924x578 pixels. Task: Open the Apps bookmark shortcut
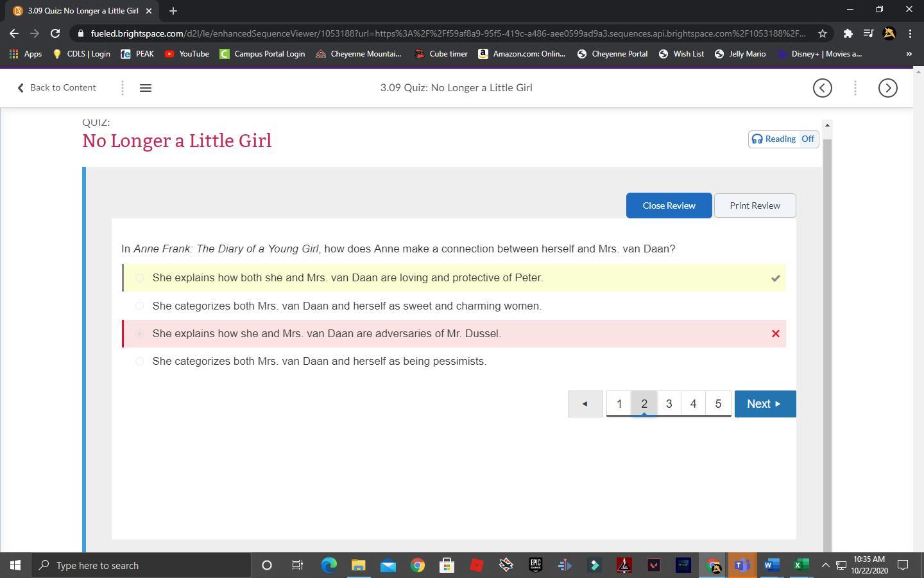tap(26, 54)
